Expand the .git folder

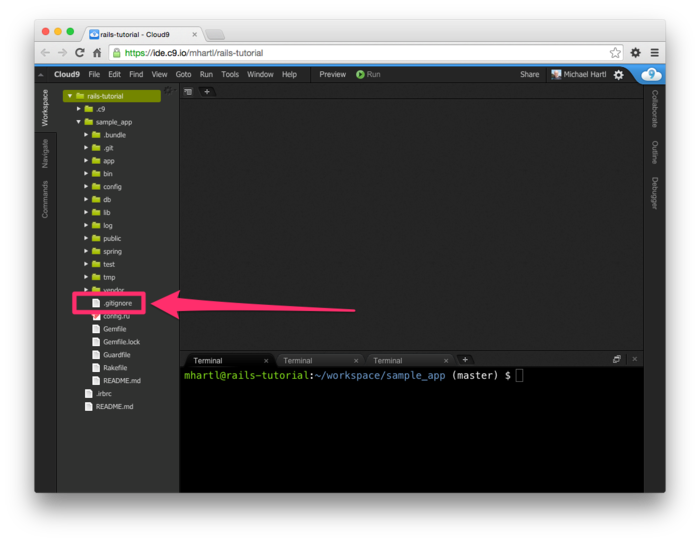pyautogui.click(x=86, y=148)
